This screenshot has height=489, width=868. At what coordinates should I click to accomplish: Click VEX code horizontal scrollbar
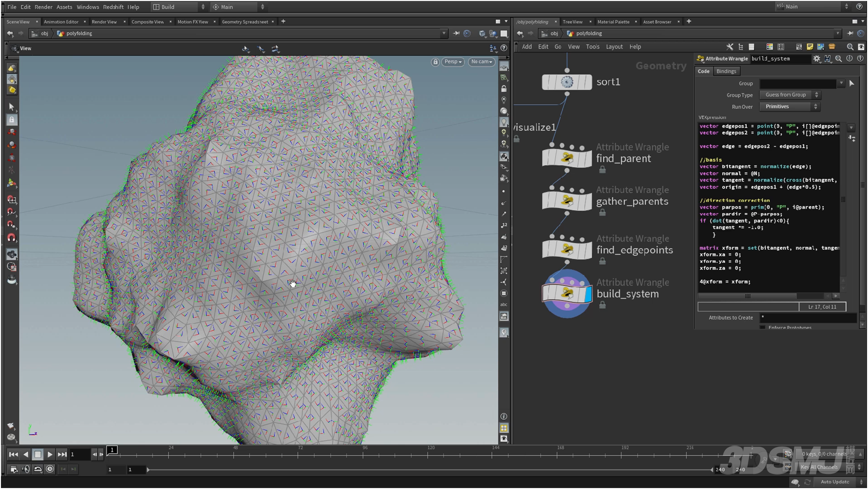(748, 296)
